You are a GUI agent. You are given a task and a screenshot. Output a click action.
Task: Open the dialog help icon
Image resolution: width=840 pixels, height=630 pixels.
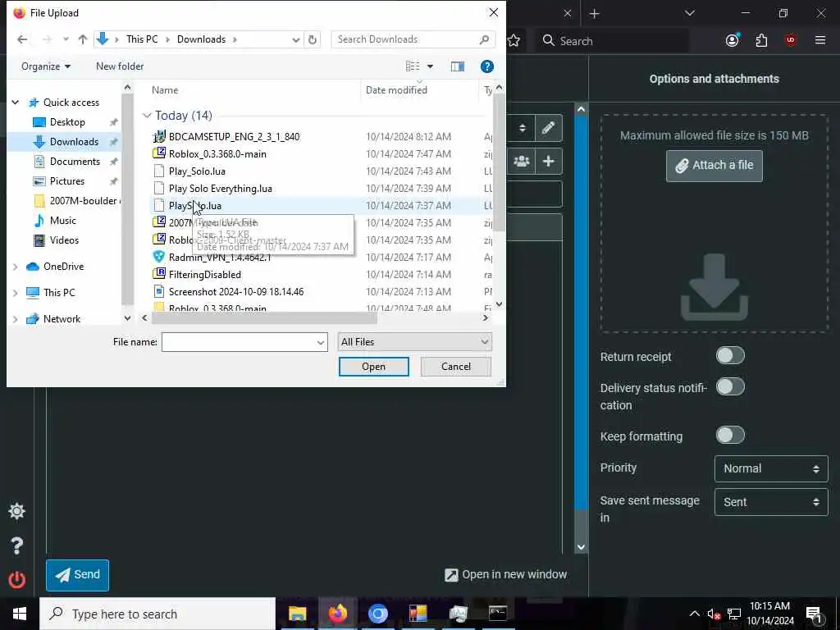pos(487,66)
